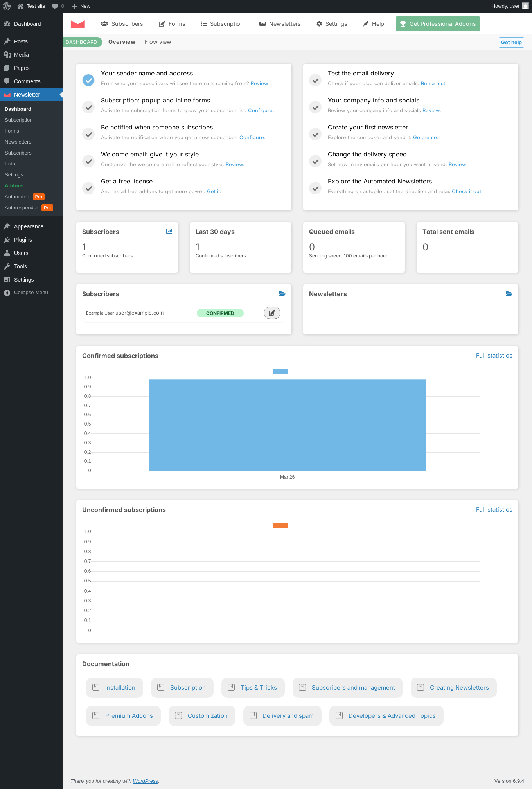This screenshot has height=789, width=532.
Task: Open the Newsletters panel folder icon
Action: click(509, 293)
